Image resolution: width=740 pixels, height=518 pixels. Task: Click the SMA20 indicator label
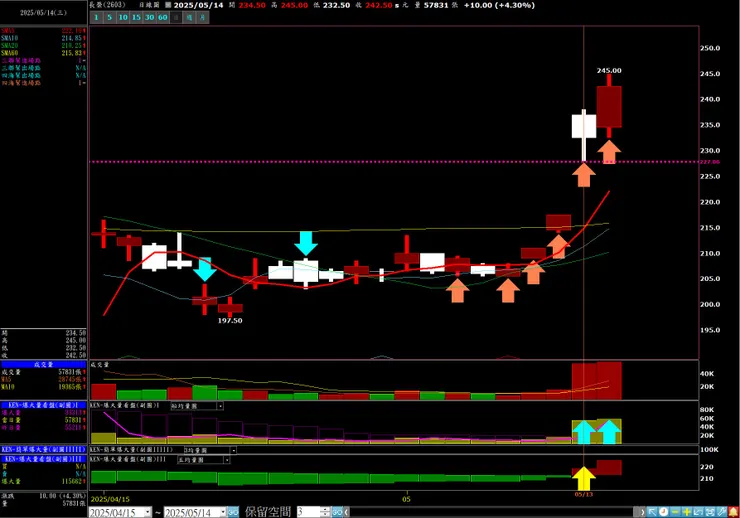[x=9, y=46]
